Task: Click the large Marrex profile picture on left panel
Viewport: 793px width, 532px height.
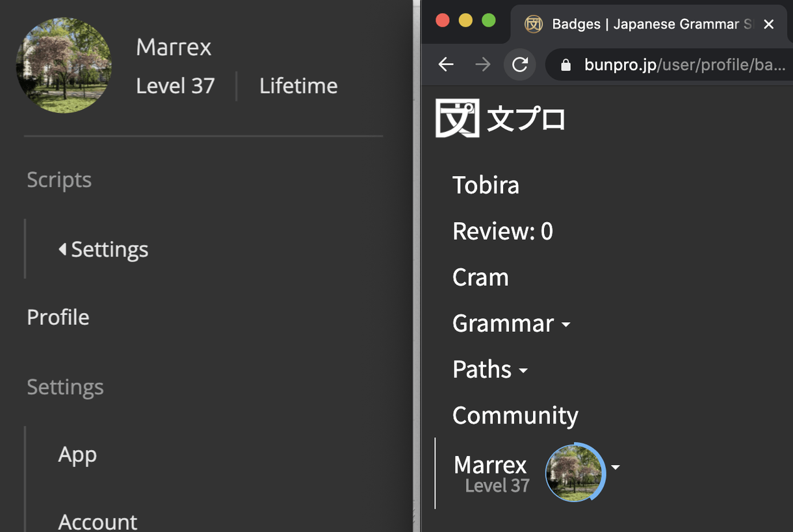Action: tap(64, 66)
